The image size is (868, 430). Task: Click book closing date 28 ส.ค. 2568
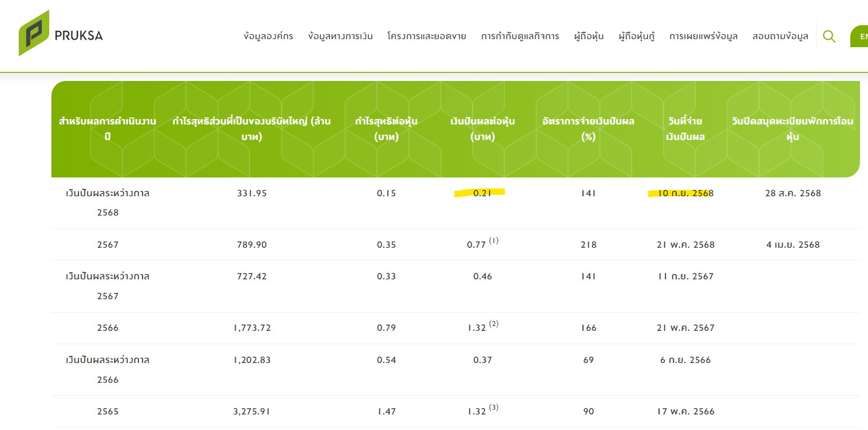(793, 193)
